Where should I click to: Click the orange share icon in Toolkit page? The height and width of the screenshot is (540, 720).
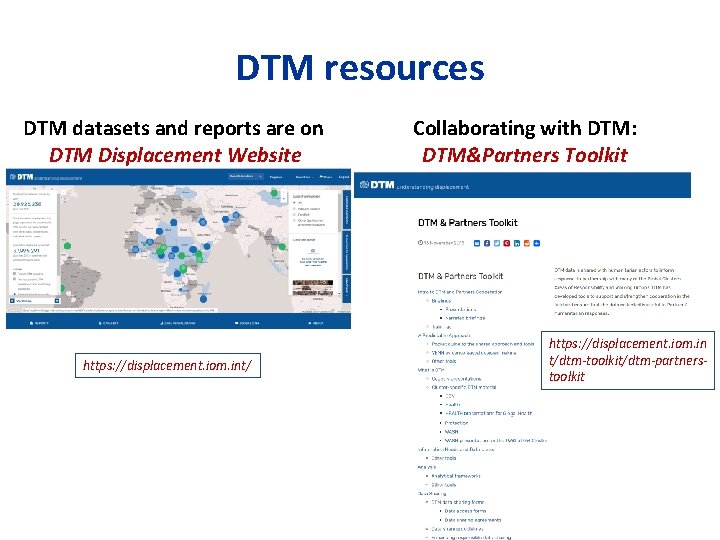527,243
